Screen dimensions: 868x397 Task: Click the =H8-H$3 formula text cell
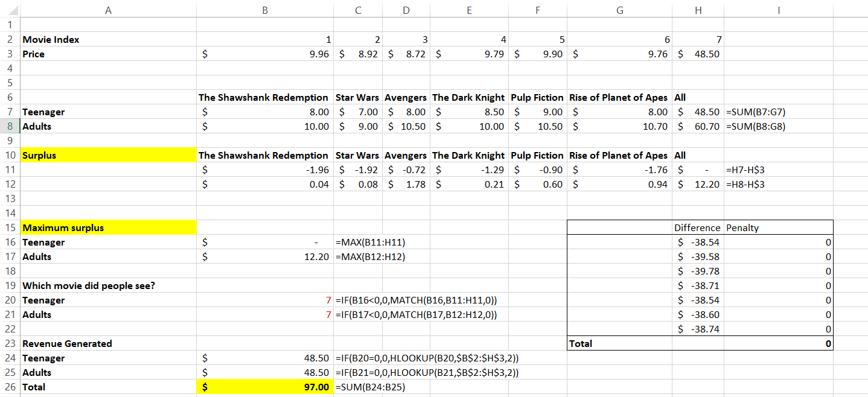tap(745, 185)
